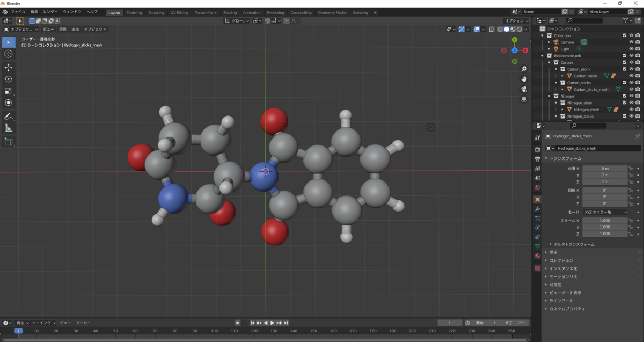This screenshot has width=644, height=342.
Task: Open the World properties tab
Action: coord(537,187)
